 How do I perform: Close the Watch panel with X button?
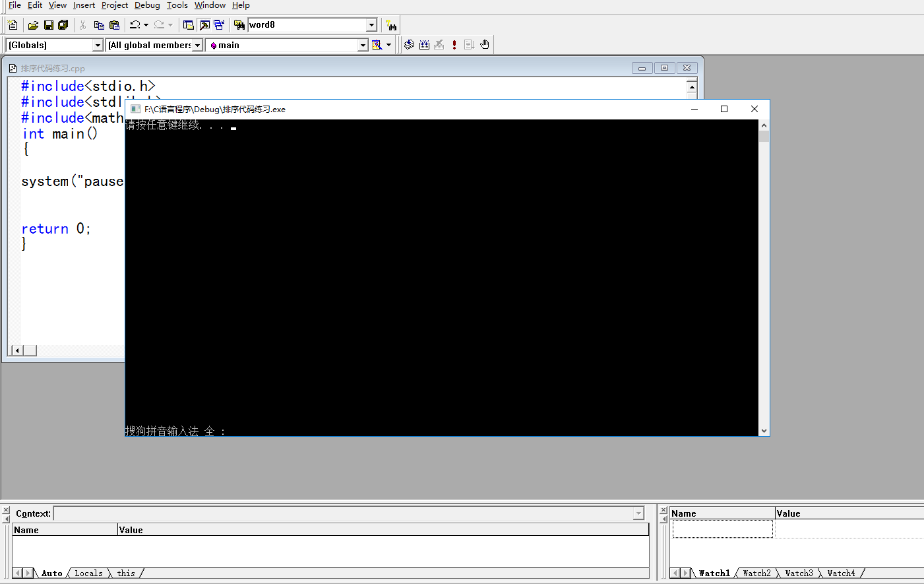point(663,510)
